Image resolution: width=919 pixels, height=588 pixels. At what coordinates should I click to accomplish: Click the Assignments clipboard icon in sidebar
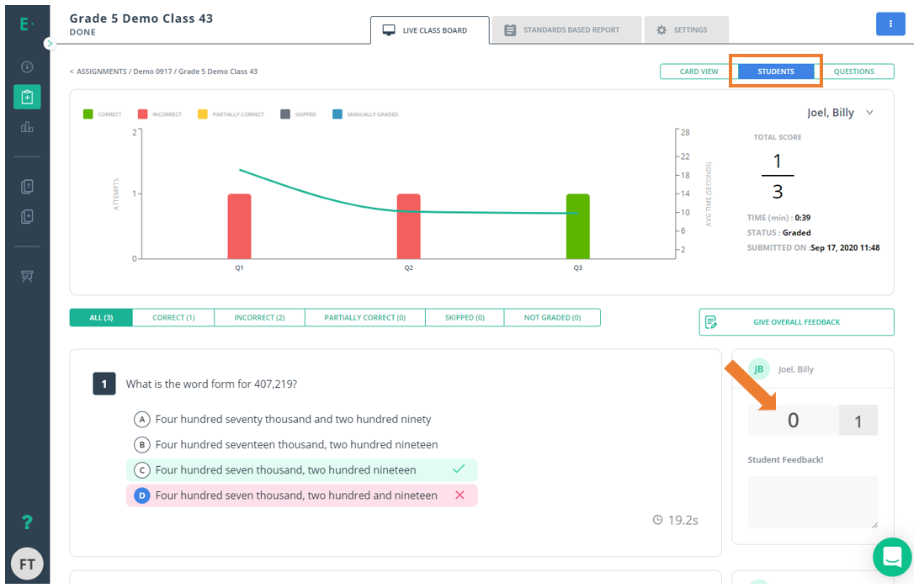[x=27, y=97]
